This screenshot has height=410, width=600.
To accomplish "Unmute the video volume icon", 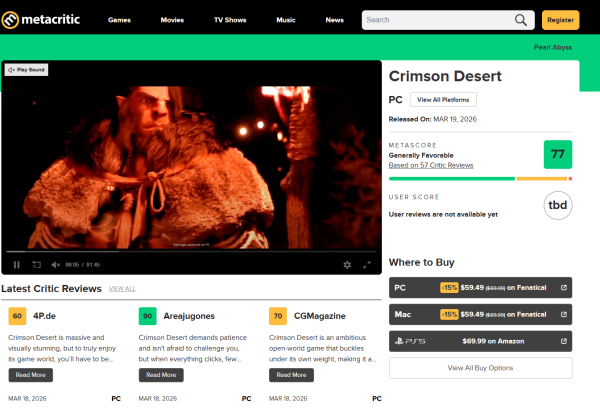I will pyautogui.click(x=55, y=264).
